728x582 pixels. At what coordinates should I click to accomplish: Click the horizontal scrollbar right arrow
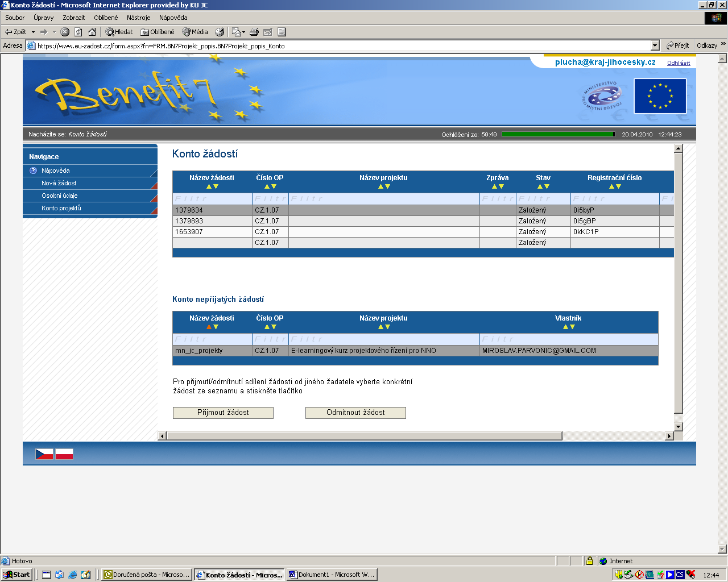669,436
